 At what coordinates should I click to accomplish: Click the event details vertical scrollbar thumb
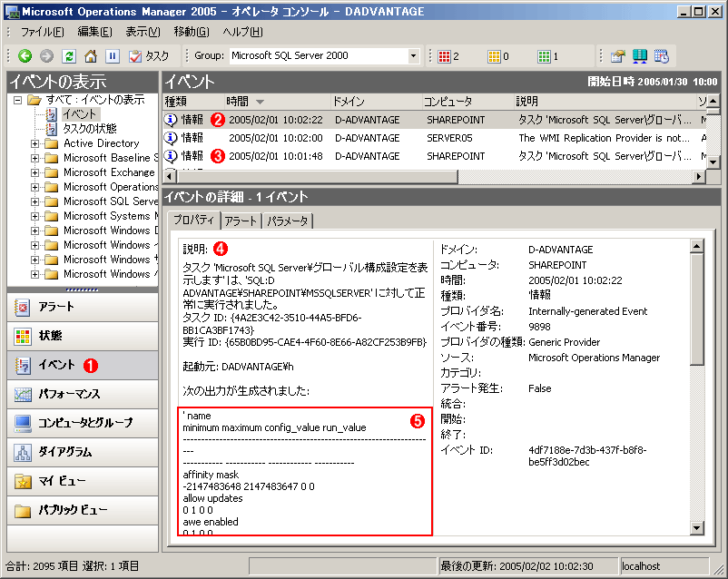click(x=697, y=309)
